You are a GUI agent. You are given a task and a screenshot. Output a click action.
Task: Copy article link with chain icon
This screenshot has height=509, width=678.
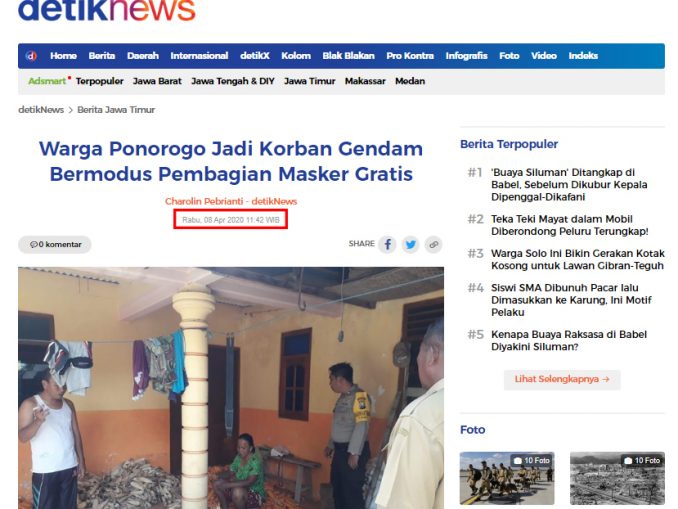[x=433, y=244]
